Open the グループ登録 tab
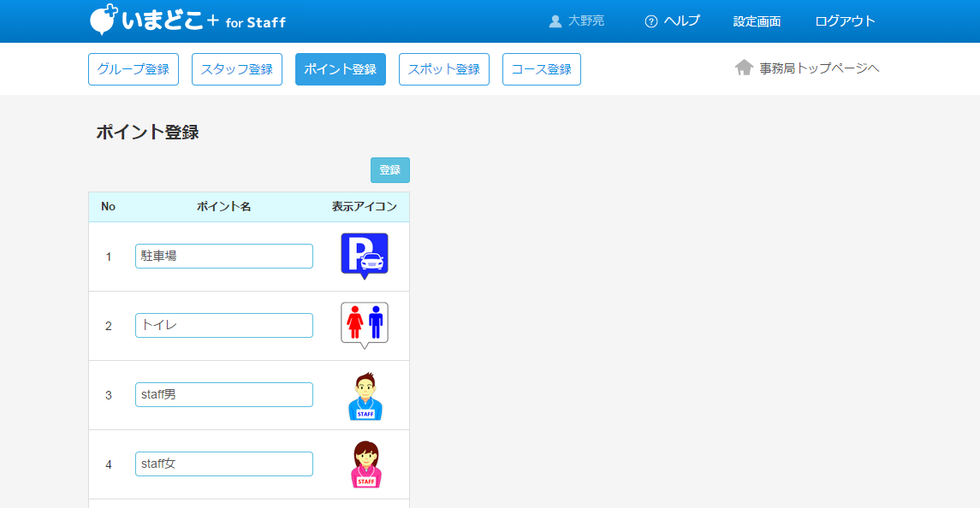The image size is (980, 508). pos(134,69)
